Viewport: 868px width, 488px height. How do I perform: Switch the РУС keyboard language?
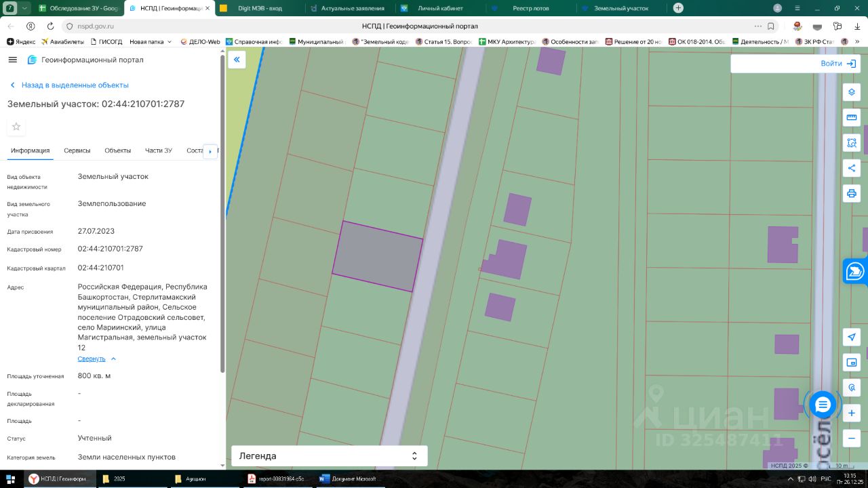point(825,479)
